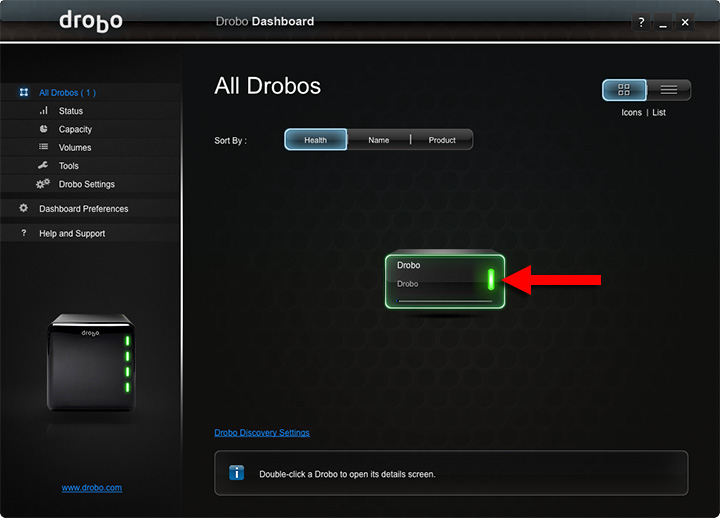Click the All Drobos grid icon in the sidebar

point(24,92)
